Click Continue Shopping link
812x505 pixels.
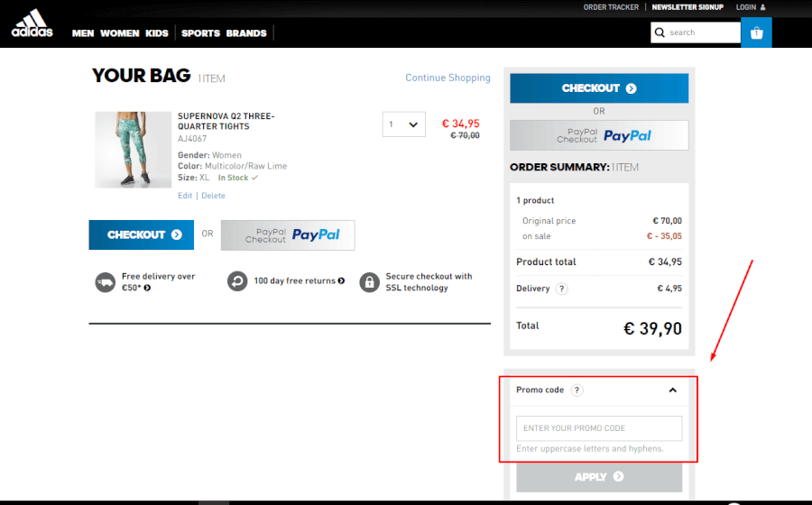[x=448, y=78]
